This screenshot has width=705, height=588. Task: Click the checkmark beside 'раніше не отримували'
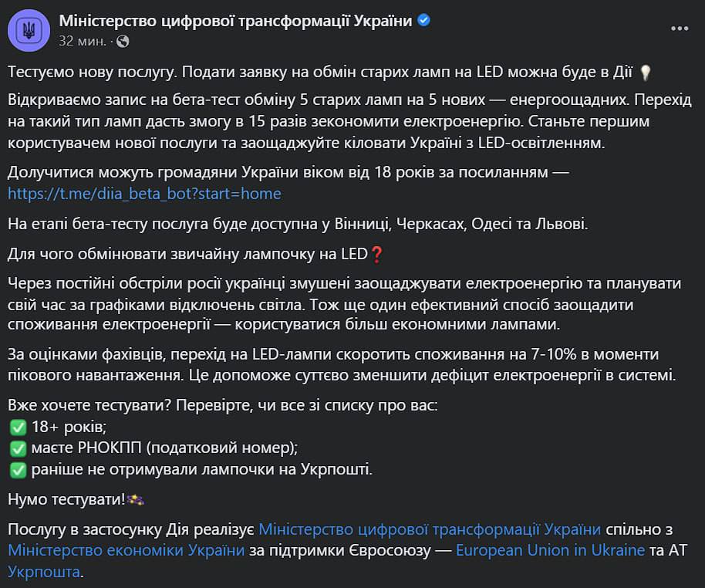tap(17, 469)
